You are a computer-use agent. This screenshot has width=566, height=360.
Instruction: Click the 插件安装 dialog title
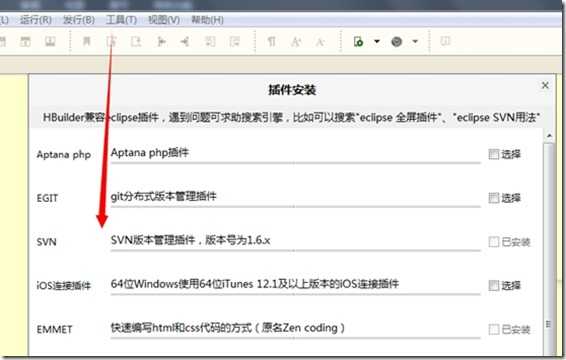coord(292,90)
